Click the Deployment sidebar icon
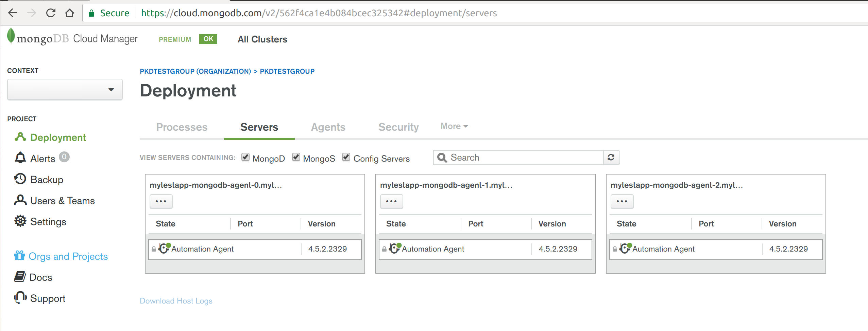The width and height of the screenshot is (868, 331). [20, 137]
